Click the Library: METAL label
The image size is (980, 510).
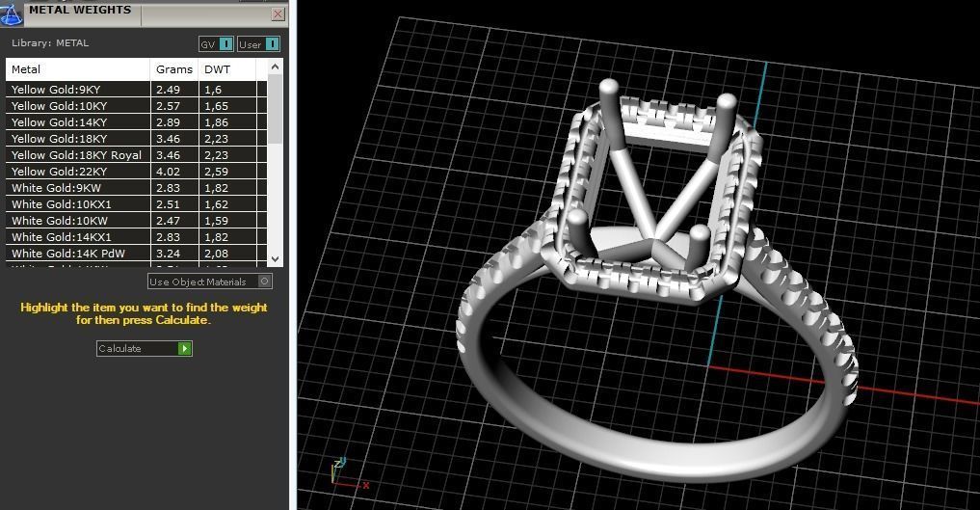(50, 43)
